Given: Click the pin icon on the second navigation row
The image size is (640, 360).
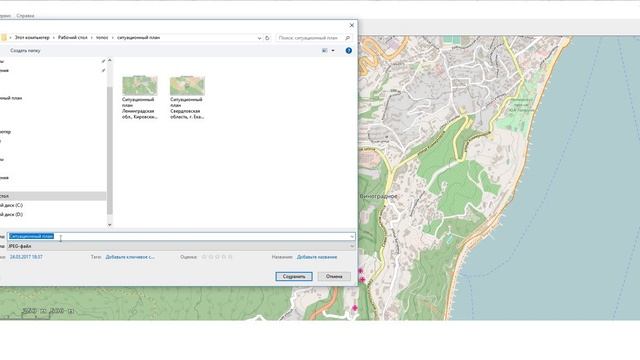Looking at the screenshot, I should pos(103,70).
